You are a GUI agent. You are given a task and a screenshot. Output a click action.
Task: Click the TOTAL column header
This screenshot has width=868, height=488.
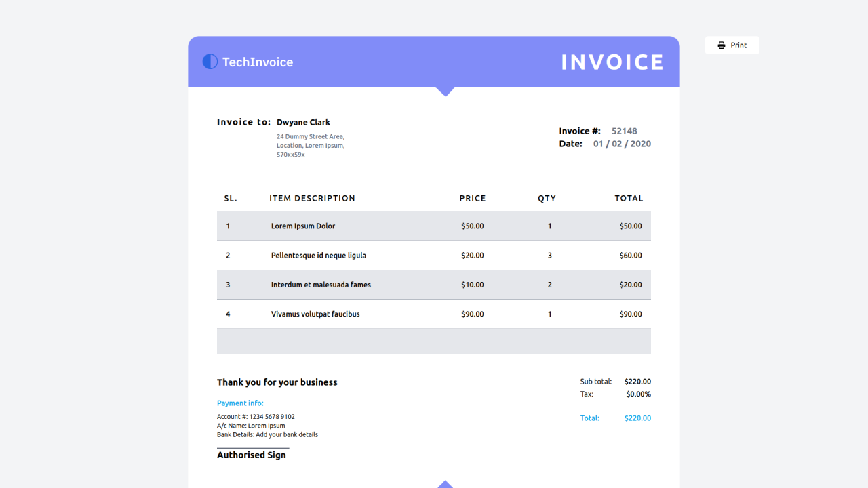[629, 199]
